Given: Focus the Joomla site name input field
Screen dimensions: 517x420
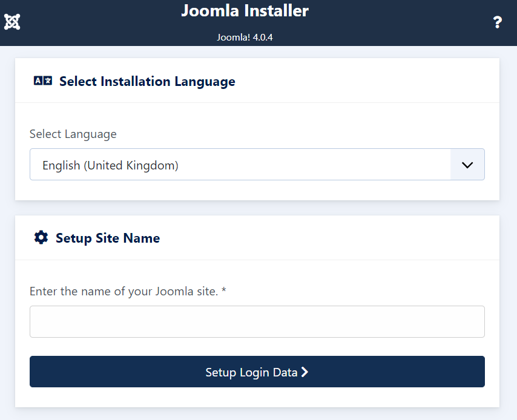Looking at the screenshot, I should click(x=257, y=321).
